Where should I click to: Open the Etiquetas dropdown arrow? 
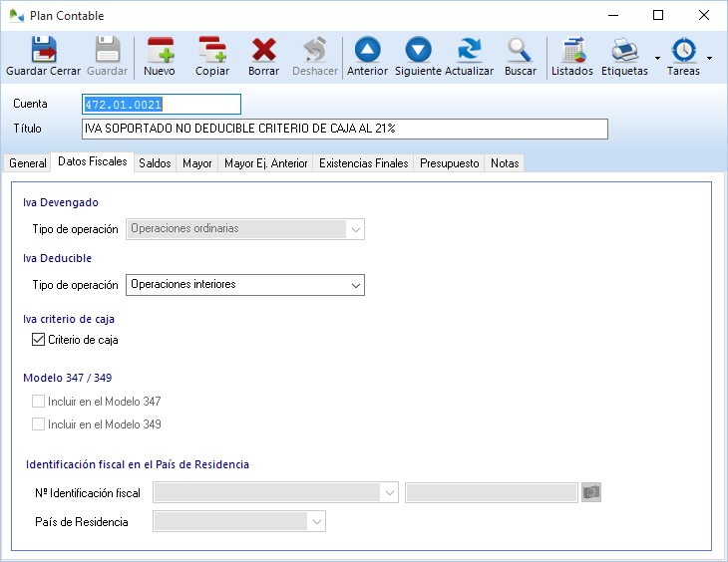tap(657, 58)
